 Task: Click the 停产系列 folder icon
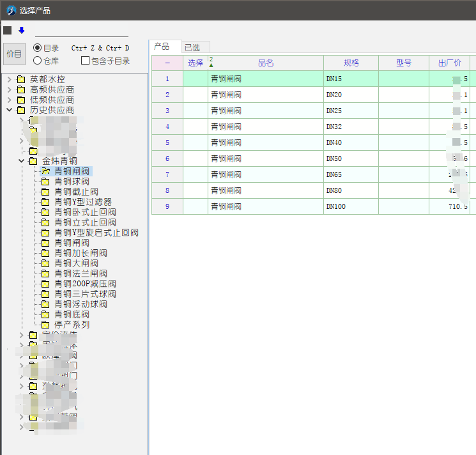(45, 325)
